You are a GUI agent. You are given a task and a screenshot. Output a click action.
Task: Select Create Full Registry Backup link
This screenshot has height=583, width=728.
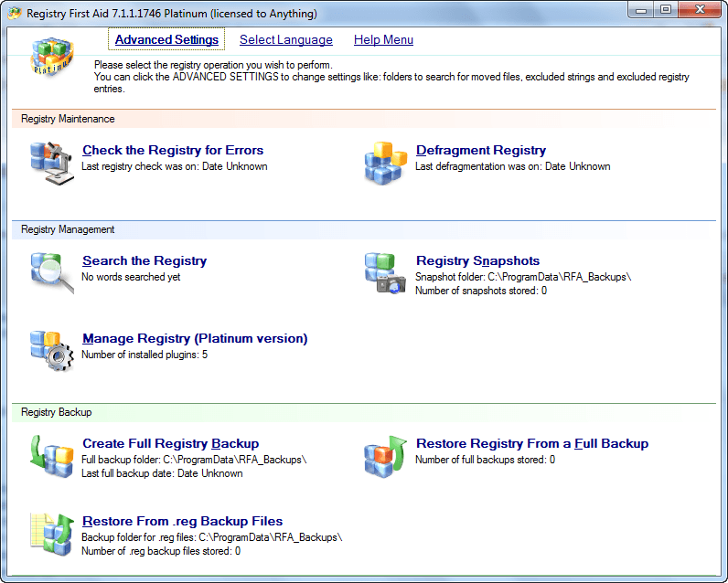(170, 444)
